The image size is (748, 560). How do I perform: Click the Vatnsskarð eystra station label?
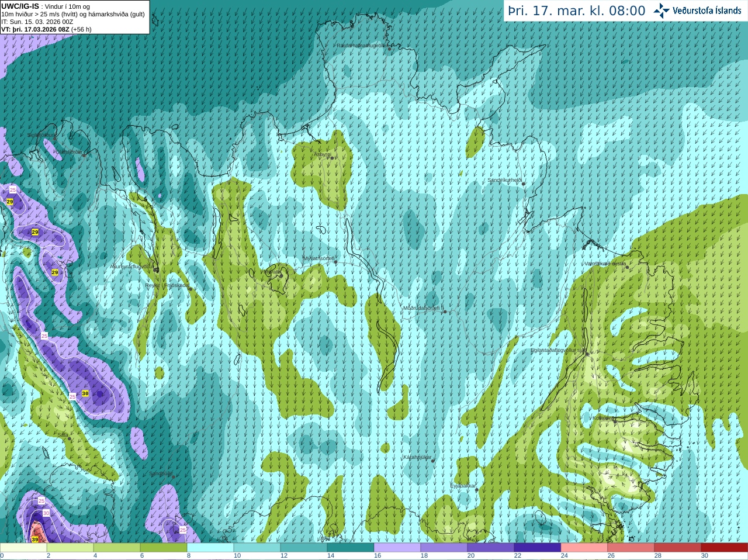605,264
